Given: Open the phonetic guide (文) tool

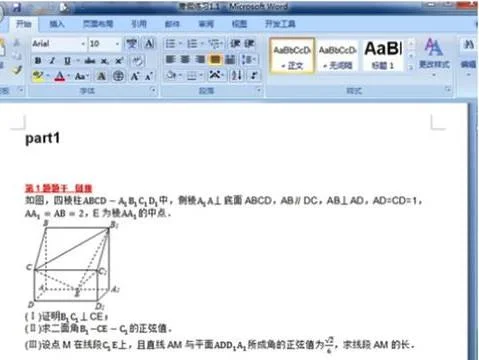Looking at the screenshot, I should [131, 44].
